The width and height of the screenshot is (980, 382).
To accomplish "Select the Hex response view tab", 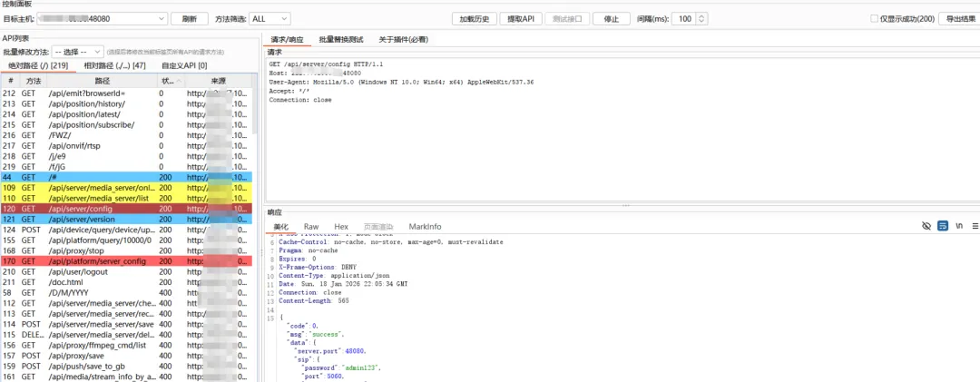I will (341, 226).
